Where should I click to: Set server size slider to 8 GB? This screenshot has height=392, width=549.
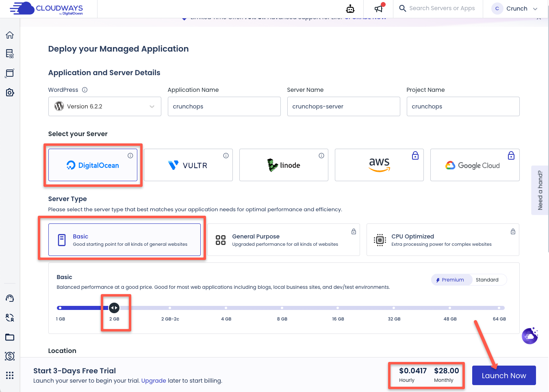282,308
